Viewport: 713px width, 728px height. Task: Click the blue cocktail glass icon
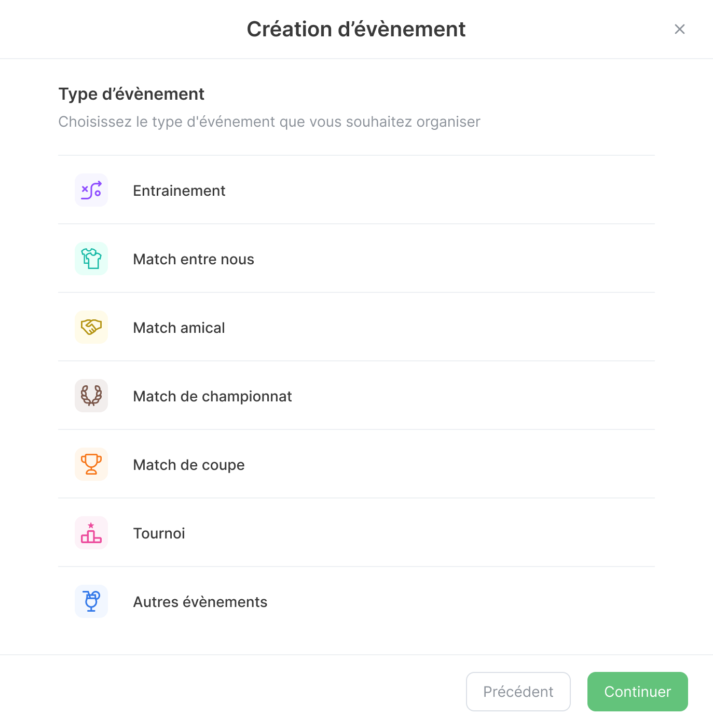(x=91, y=601)
